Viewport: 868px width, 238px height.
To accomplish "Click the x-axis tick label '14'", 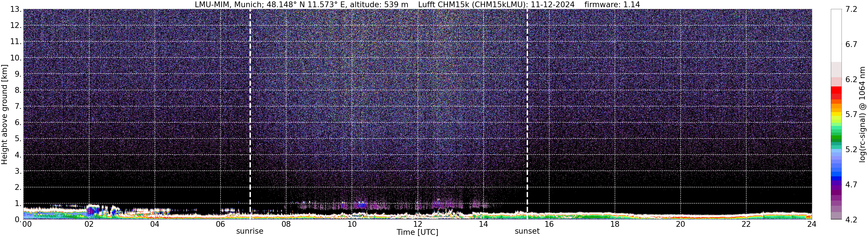I will tap(483, 224).
